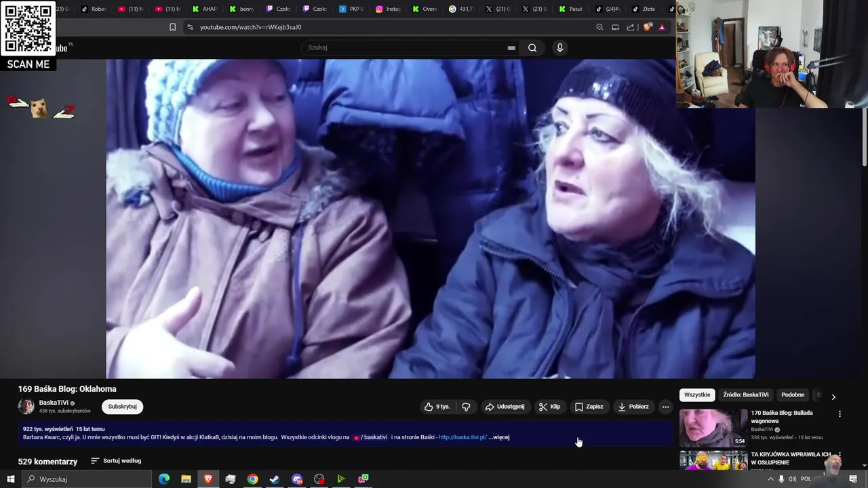Open the green play-arrow app in taskbar
The height and width of the screenshot is (488, 868).
tap(341, 479)
